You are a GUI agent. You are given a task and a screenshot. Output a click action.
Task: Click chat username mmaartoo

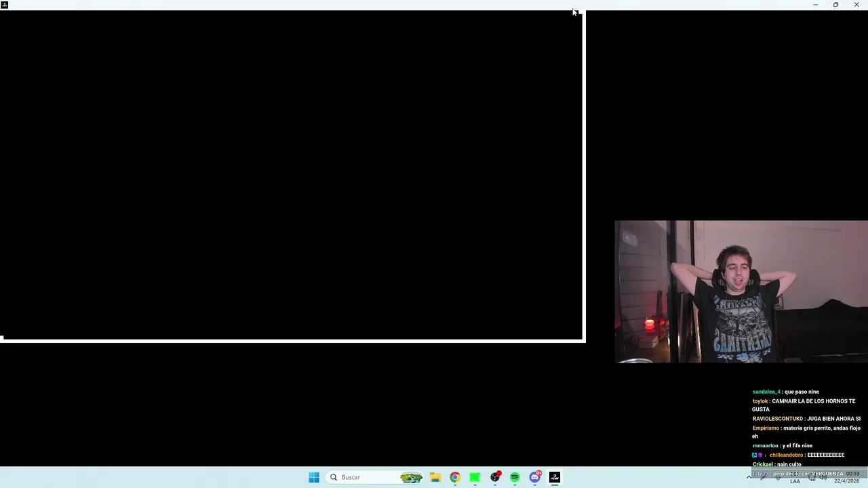click(766, 446)
